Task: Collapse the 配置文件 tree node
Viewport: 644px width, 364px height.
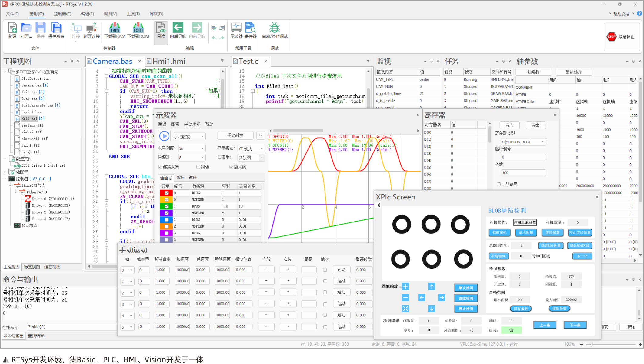Action: [x=5, y=159]
